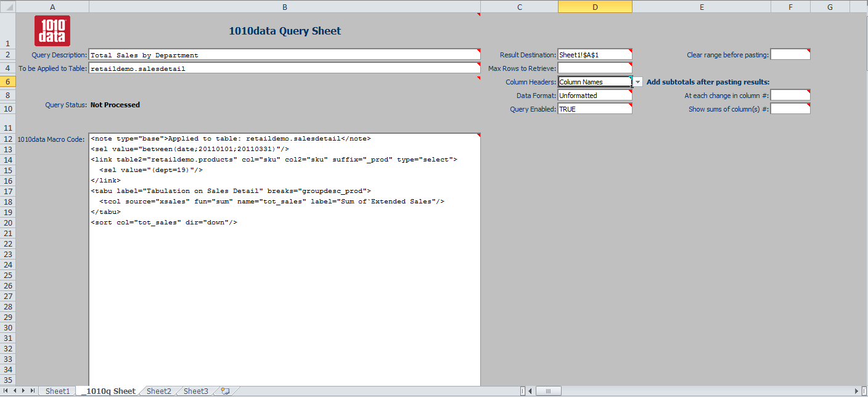The height and width of the screenshot is (397, 868).
Task: Select the Show sums of column(s) # field
Action: coord(790,109)
